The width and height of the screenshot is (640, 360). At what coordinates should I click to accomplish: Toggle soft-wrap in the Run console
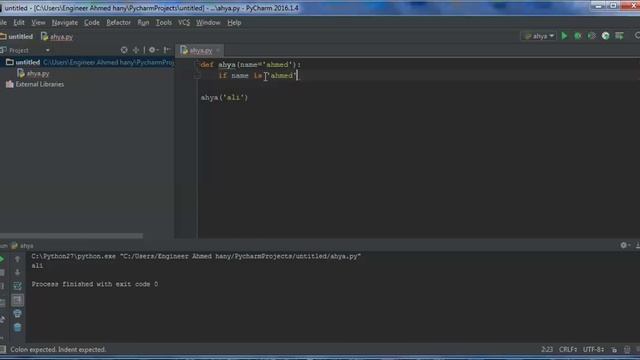(17, 286)
